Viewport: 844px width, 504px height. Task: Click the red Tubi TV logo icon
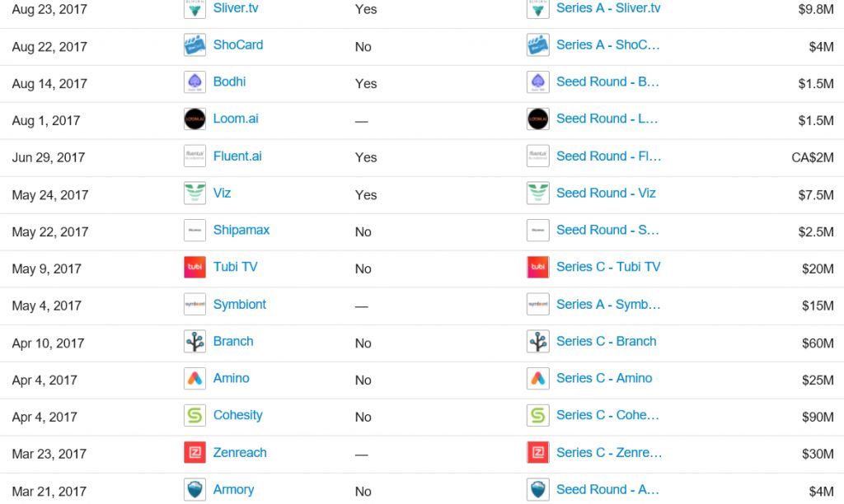[x=195, y=268]
